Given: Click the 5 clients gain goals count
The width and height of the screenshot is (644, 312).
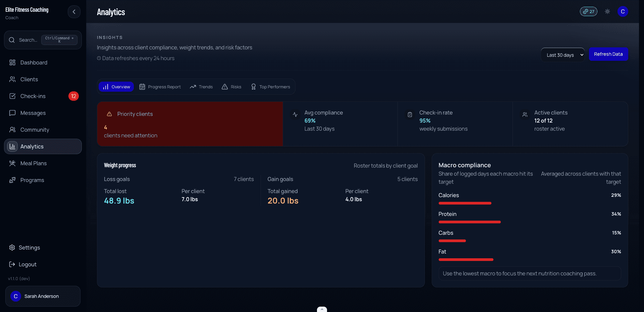Looking at the screenshot, I should click(408, 179).
